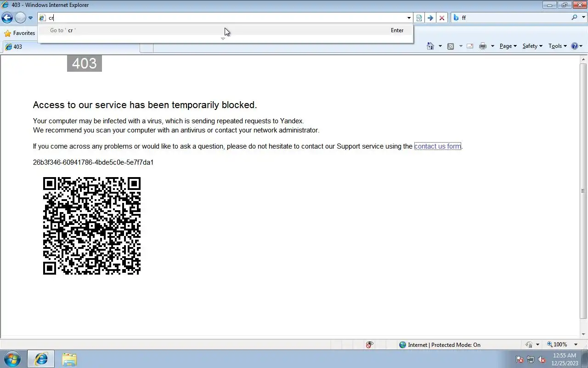Screen dimensions: 588x368
Task: Click the network tray icon
Action: tap(531, 360)
